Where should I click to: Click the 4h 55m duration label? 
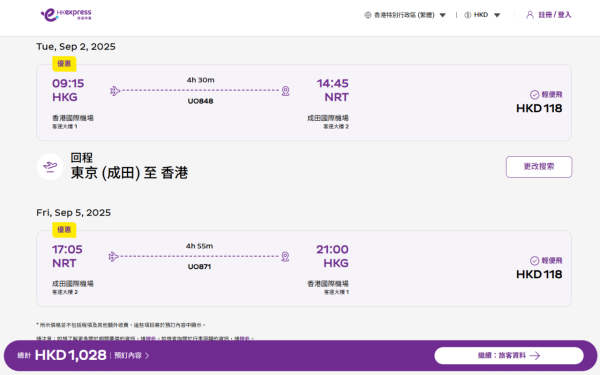tap(200, 246)
